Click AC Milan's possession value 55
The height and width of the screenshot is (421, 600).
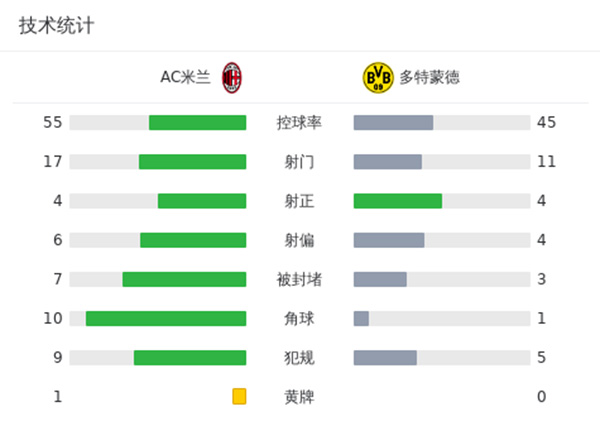tap(53, 123)
